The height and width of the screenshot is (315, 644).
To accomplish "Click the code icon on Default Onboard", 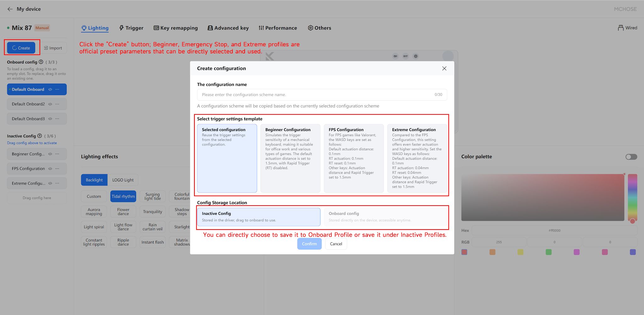I will click(x=50, y=89).
